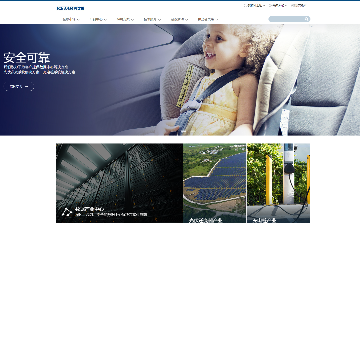The height and width of the screenshot is (360, 360).
Task: Open the dark data center server tile
Action: coord(119,183)
